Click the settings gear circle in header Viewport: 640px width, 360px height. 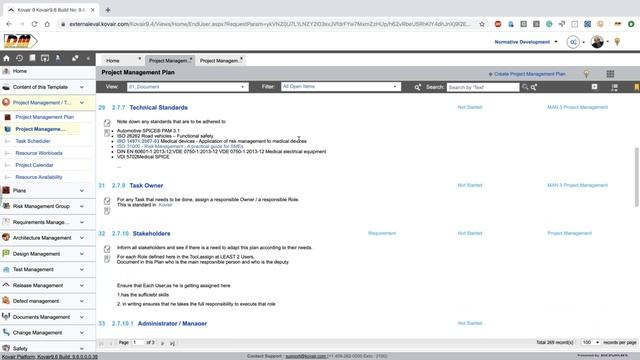click(573, 42)
